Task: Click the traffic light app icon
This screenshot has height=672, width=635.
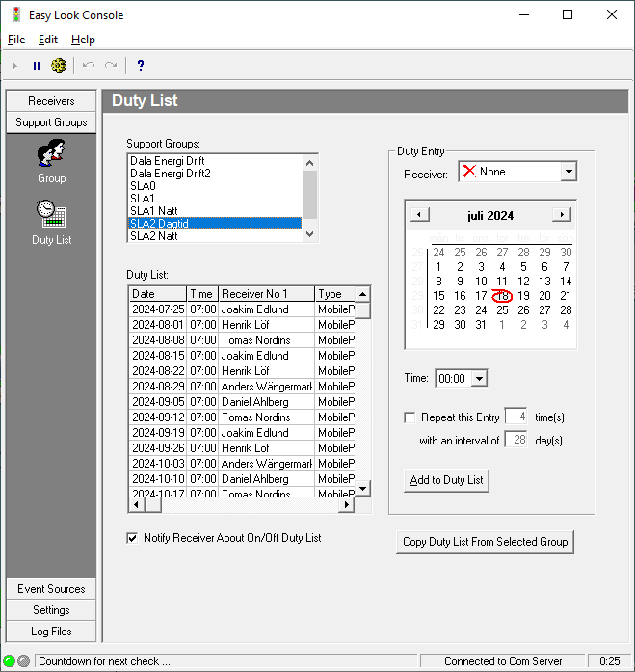Action: 16,15
